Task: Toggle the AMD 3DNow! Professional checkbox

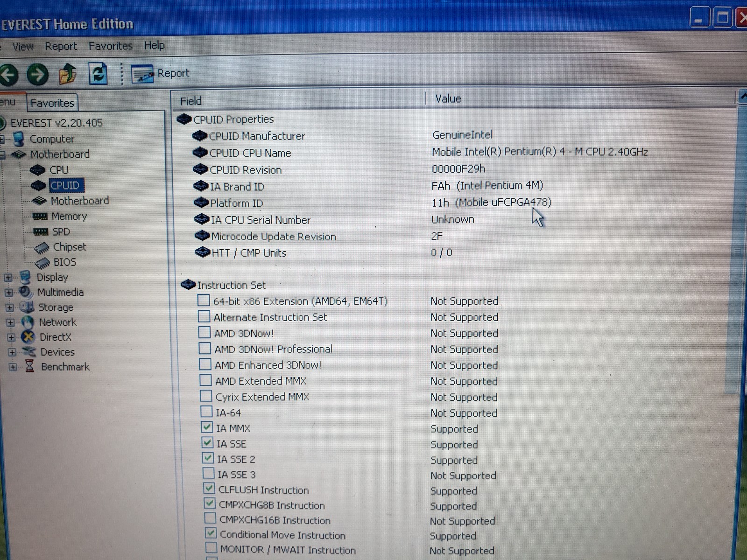Action: tap(204, 349)
